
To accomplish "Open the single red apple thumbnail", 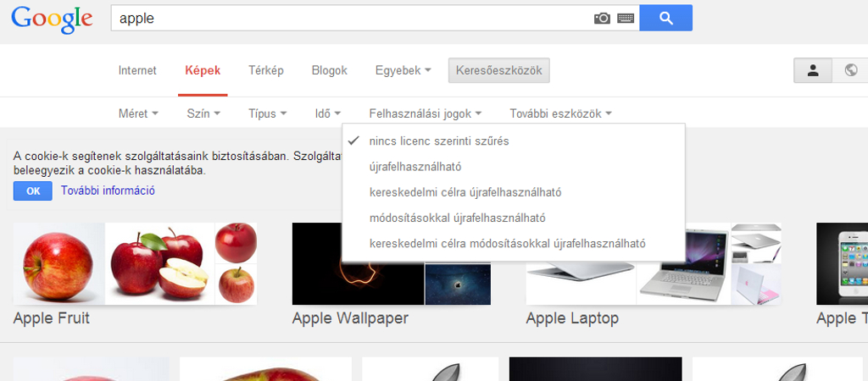I will [58, 264].
